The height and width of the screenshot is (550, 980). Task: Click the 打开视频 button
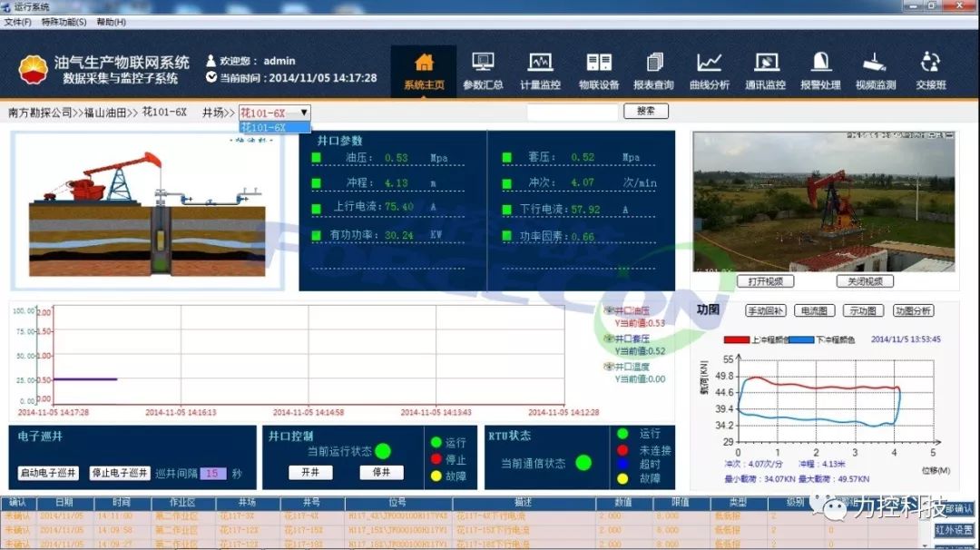click(765, 281)
